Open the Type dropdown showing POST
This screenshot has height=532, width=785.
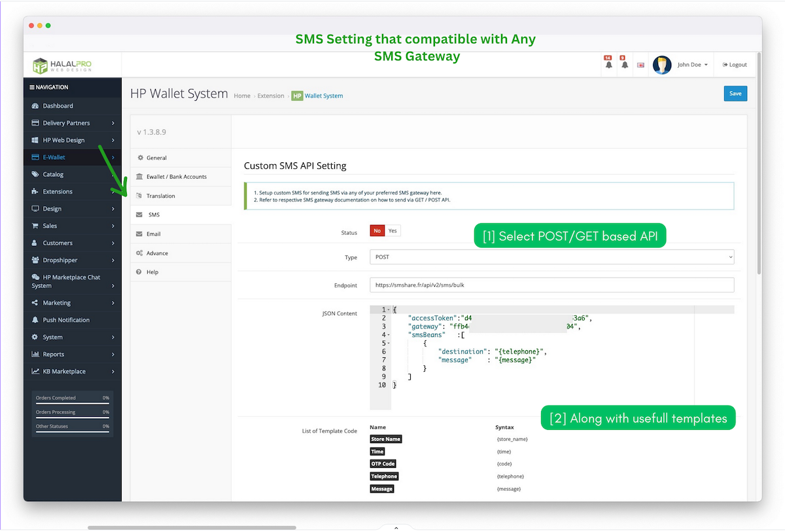click(551, 257)
